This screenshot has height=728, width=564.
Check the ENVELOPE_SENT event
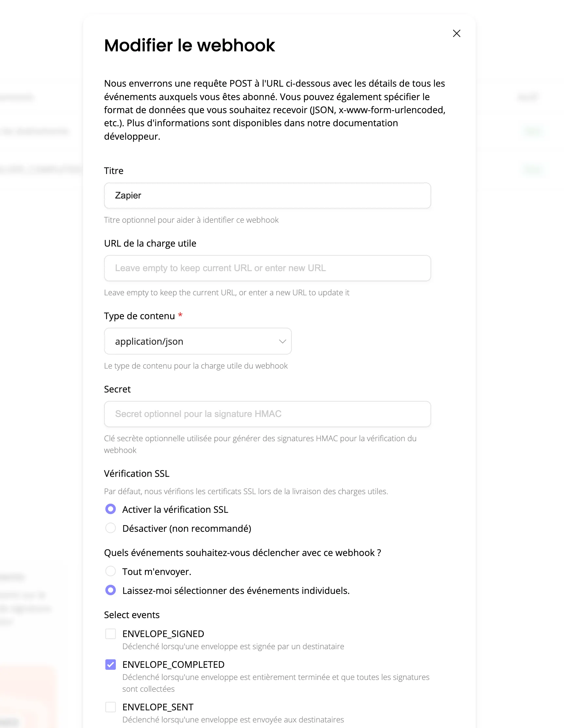[110, 707]
